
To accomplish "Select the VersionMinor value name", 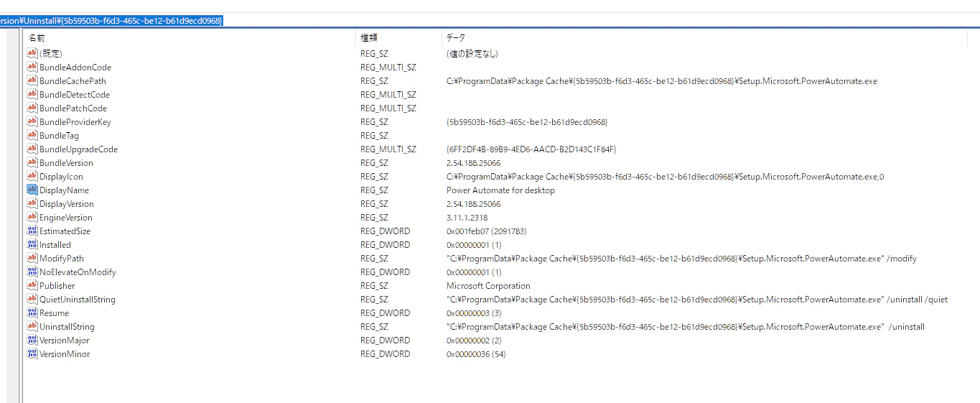I will click(65, 354).
